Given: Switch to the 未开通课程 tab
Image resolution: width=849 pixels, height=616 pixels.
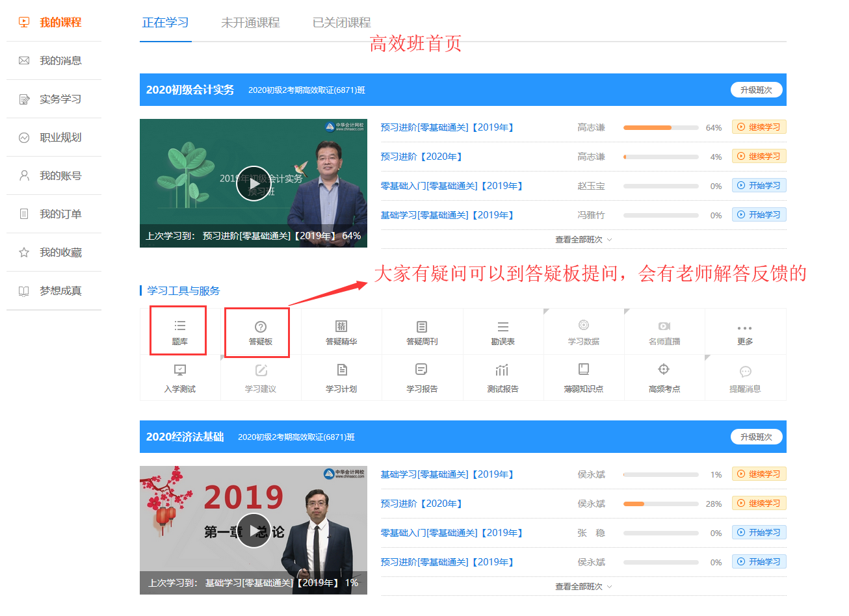Looking at the screenshot, I should (250, 23).
